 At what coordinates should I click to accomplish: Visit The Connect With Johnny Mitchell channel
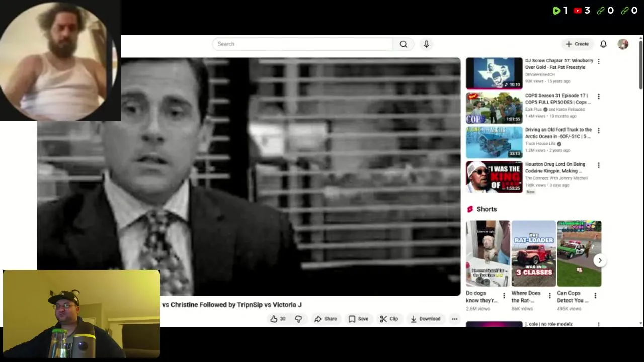[x=556, y=178]
